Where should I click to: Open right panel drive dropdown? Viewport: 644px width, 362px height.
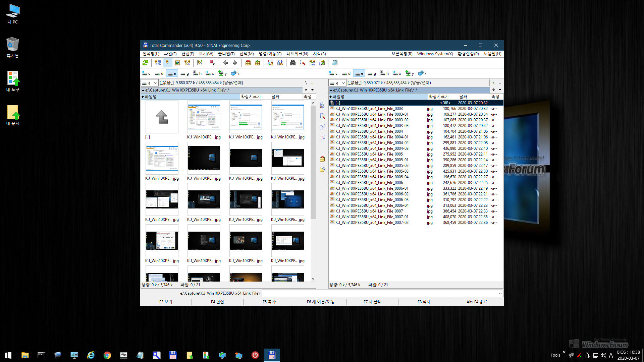337,83
